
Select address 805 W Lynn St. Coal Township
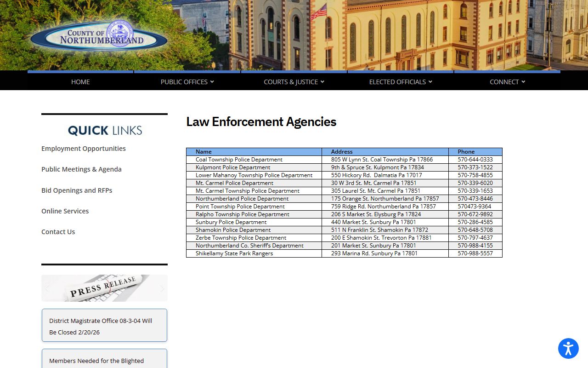[x=385, y=160]
